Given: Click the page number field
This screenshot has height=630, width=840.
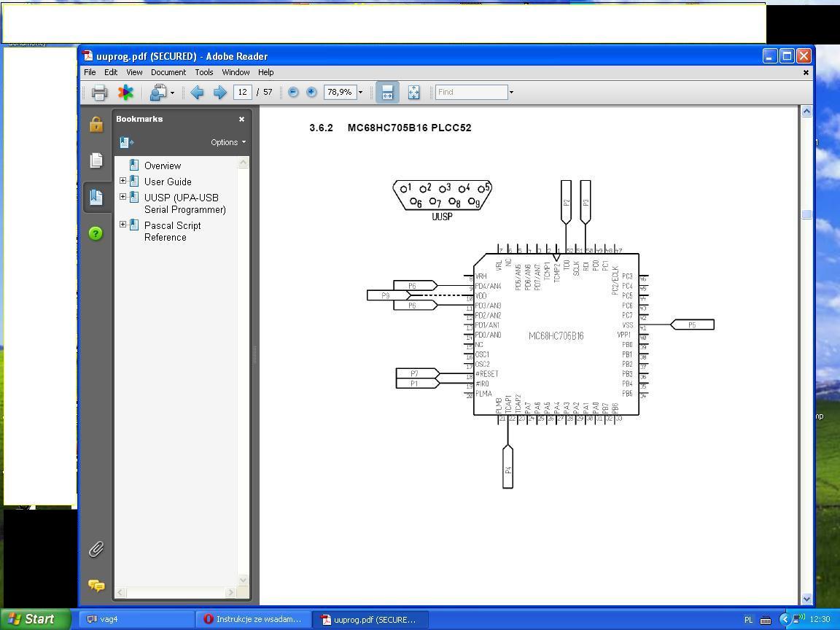Looking at the screenshot, I should click(243, 92).
